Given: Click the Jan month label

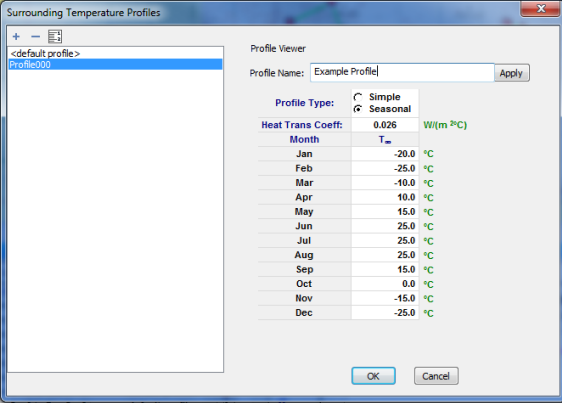Looking at the screenshot, I should coord(304,154).
